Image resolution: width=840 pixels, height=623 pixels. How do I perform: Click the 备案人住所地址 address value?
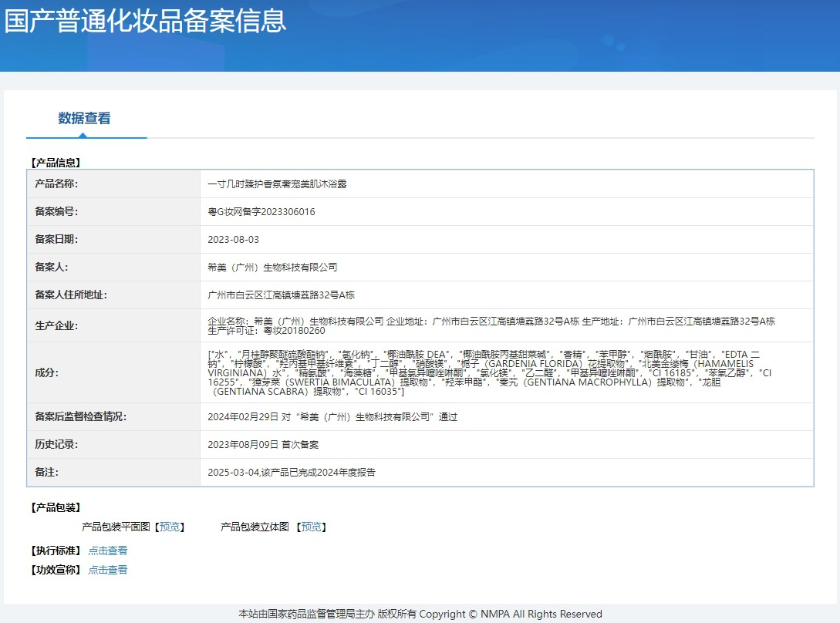pos(281,295)
